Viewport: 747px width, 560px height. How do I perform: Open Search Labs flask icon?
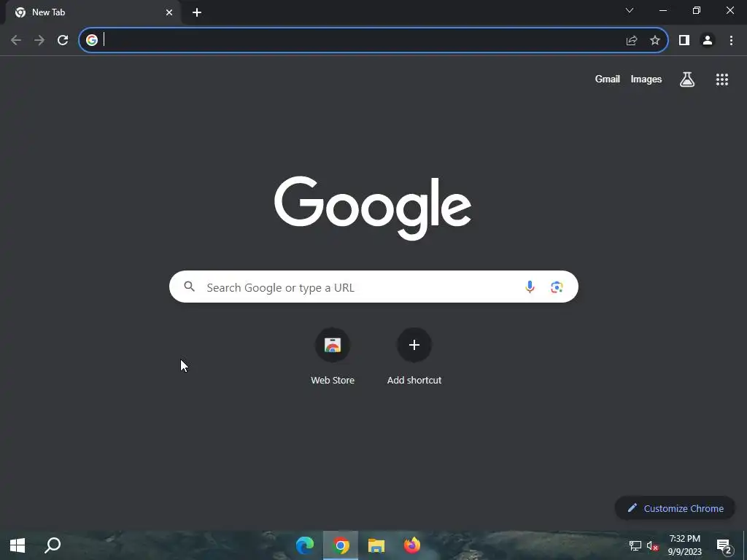[687, 79]
